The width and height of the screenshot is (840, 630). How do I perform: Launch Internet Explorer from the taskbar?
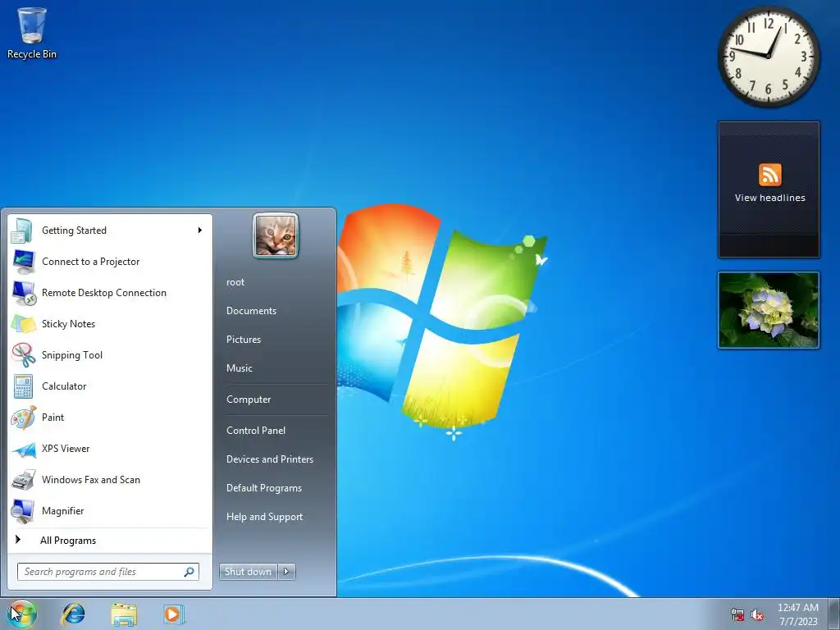click(x=73, y=614)
